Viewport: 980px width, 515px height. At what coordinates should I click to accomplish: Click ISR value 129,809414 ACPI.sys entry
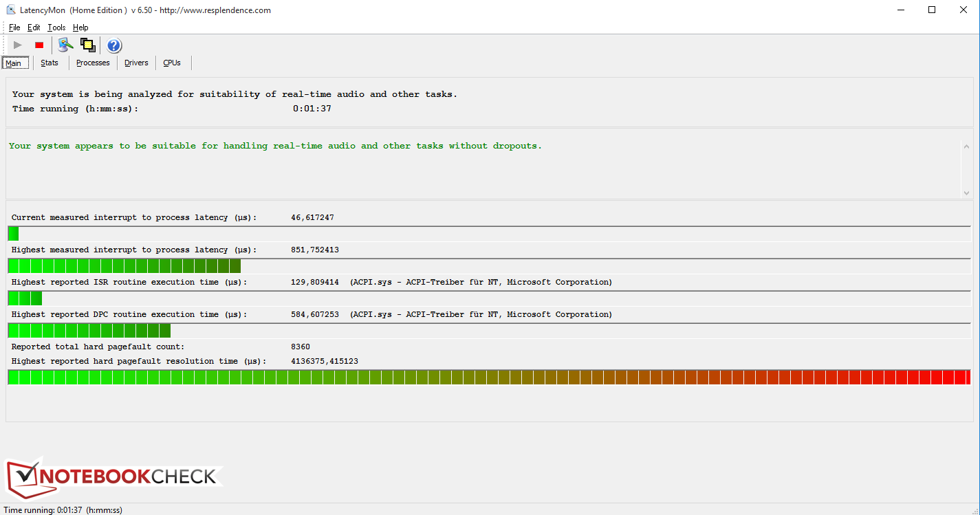point(451,282)
